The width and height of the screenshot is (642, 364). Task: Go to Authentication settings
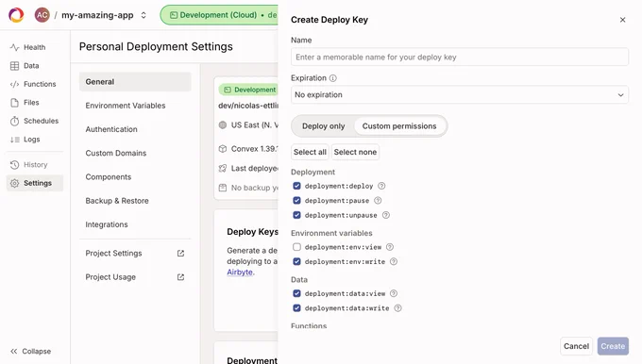[135, 129]
